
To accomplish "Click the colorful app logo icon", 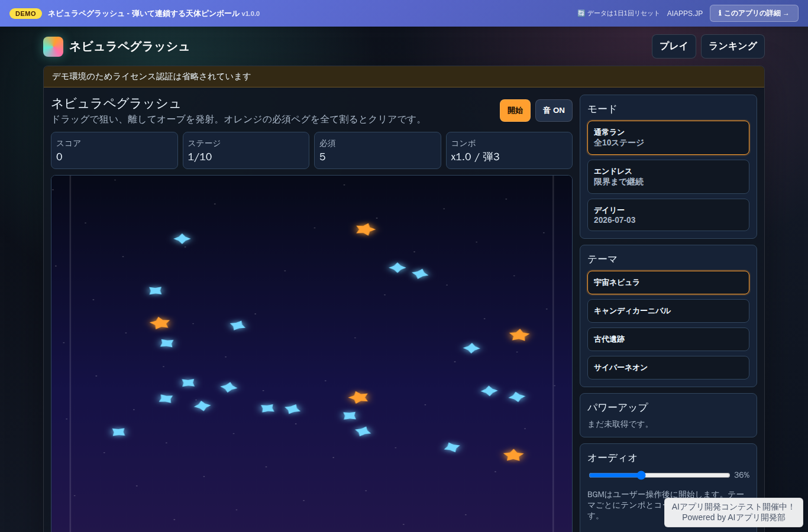I will (53, 47).
